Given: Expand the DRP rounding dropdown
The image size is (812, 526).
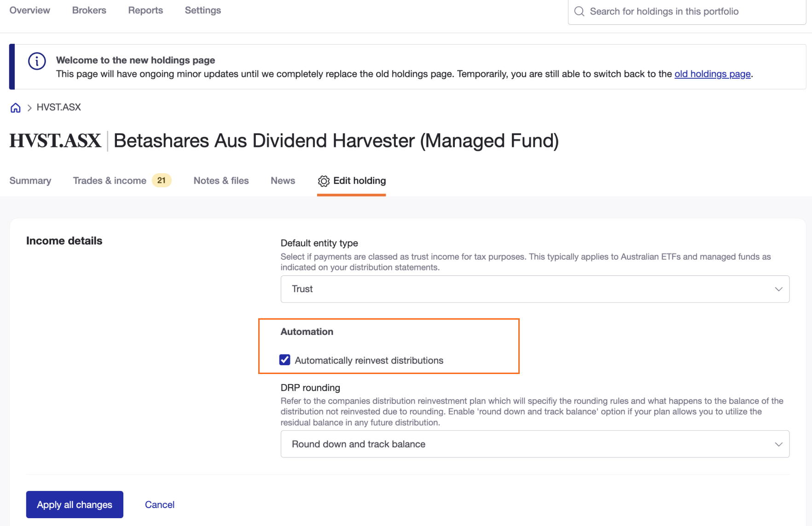Looking at the screenshot, I should (x=535, y=444).
